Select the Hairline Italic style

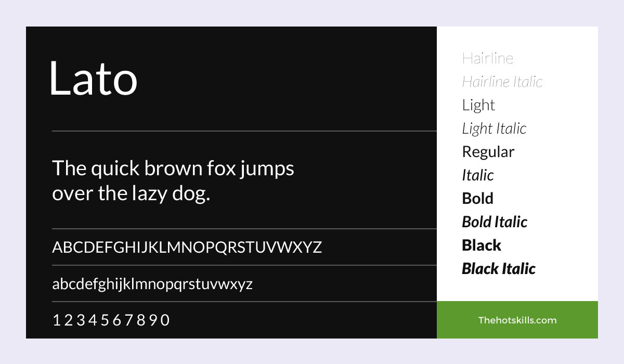click(502, 82)
